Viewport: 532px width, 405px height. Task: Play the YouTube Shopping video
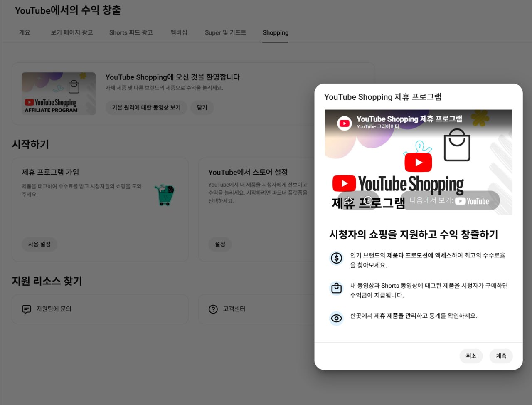click(x=418, y=162)
